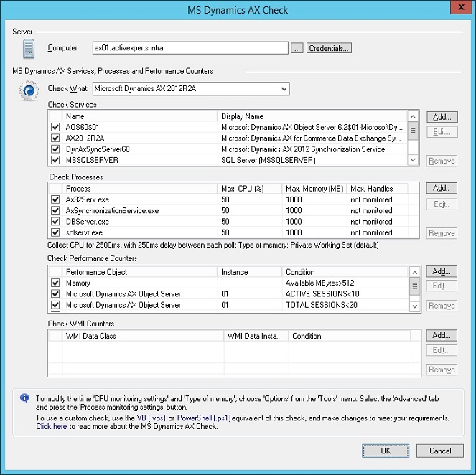Browse for computer with ellipsis button
This screenshot has width=476, height=475.
297,48
